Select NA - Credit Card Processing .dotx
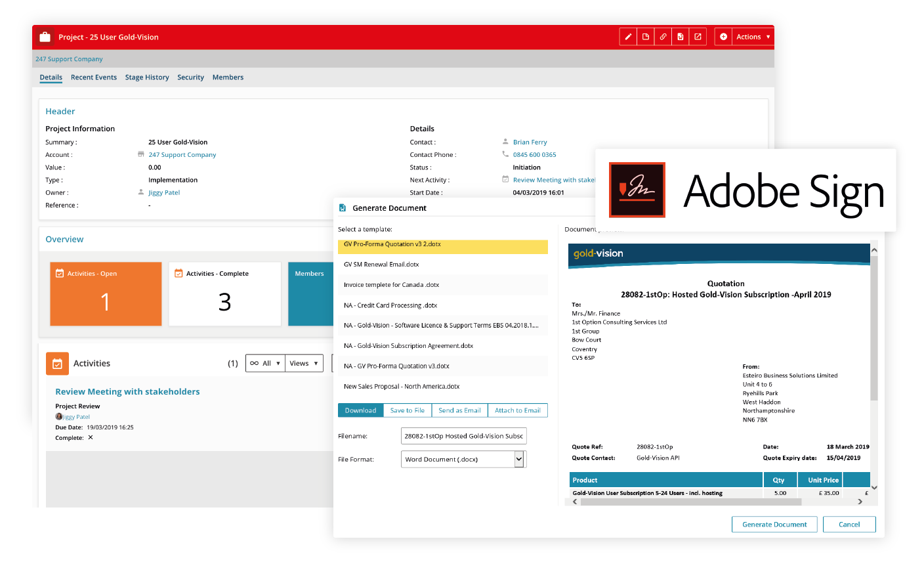924x562 pixels. pos(443,305)
